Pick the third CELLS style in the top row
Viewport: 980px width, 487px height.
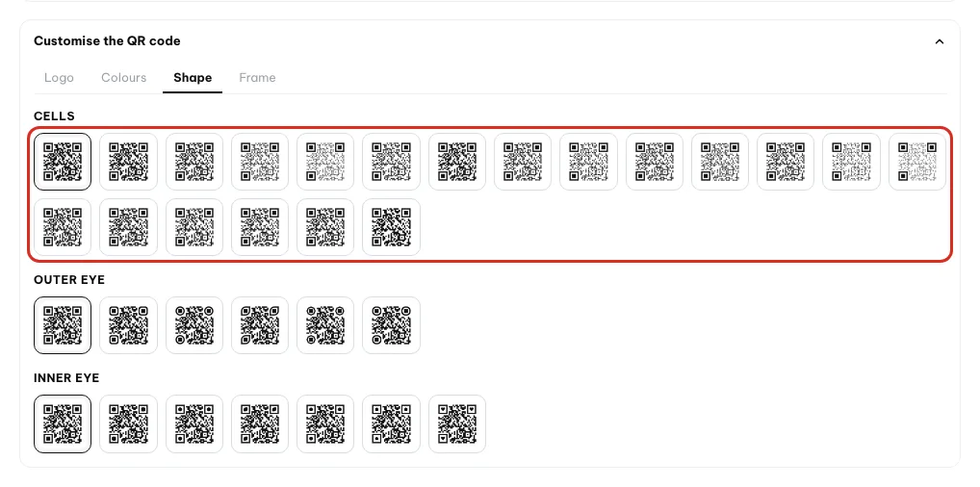click(x=194, y=162)
